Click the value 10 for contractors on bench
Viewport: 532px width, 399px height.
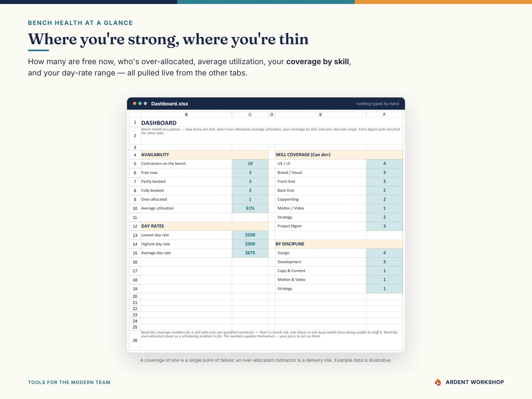coord(250,164)
